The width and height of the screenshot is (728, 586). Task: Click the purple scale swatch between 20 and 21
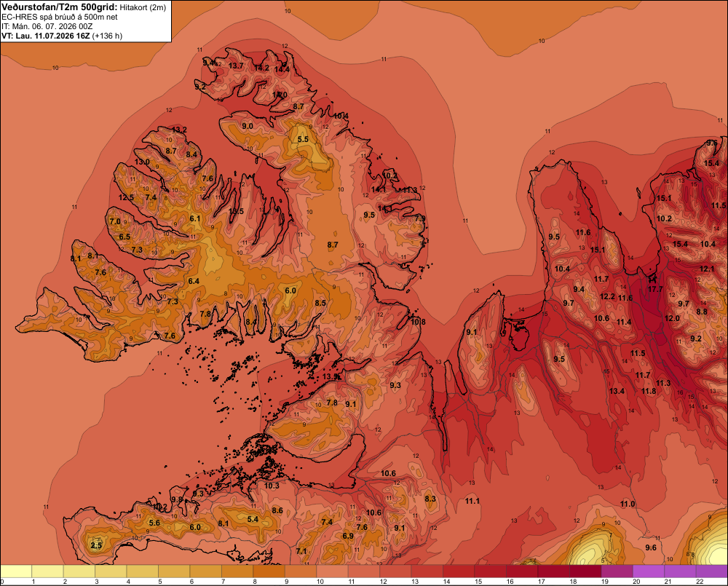point(649,571)
